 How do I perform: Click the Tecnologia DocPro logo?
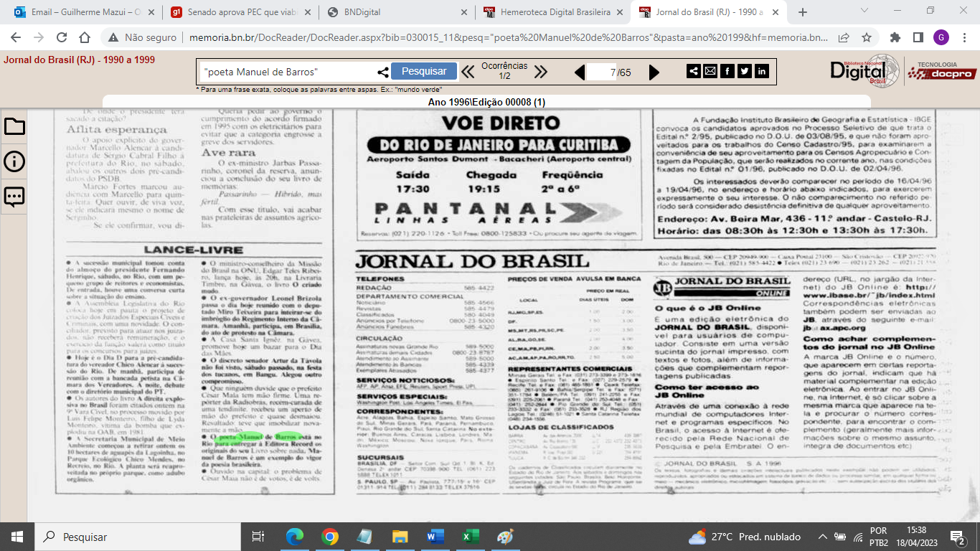pyautogui.click(x=941, y=70)
